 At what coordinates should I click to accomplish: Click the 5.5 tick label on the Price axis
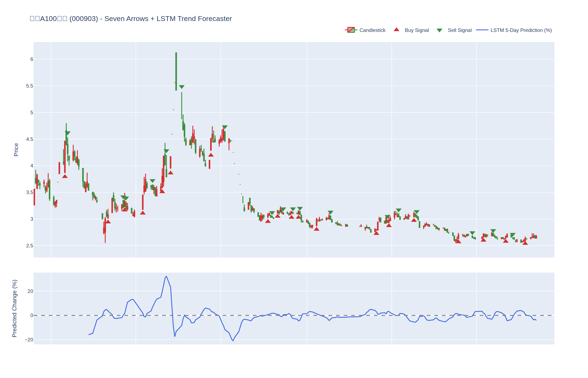click(x=29, y=86)
